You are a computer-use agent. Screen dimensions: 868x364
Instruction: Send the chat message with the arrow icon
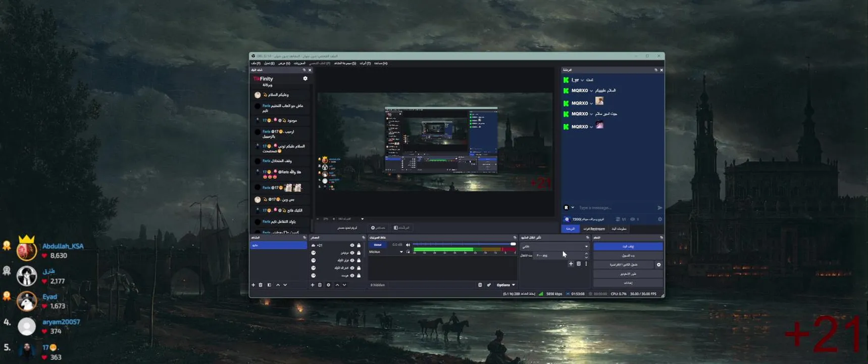pos(660,208)
